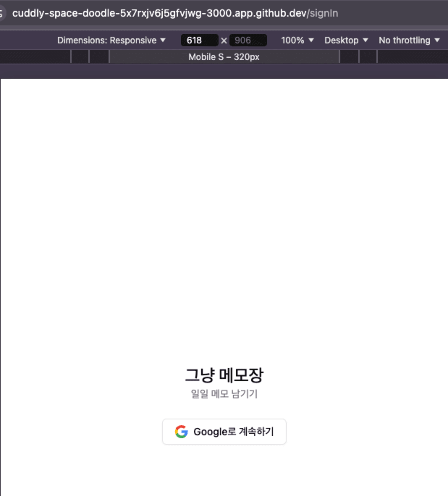Click the Google로 계속하기 sign-in button
The height and width of the screenshot is (496, 448).
pos(224,432)
